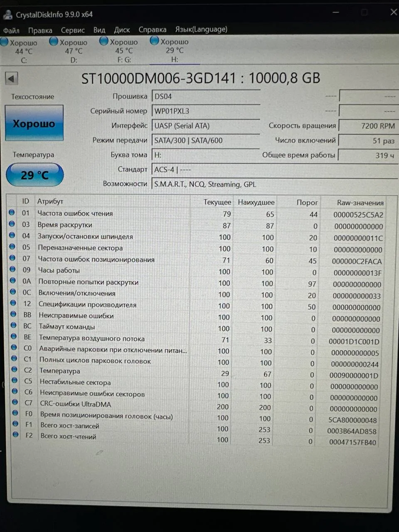
Task: Click the CrystalDiskInfo title bar app icon
Action: tap(7, 15)
